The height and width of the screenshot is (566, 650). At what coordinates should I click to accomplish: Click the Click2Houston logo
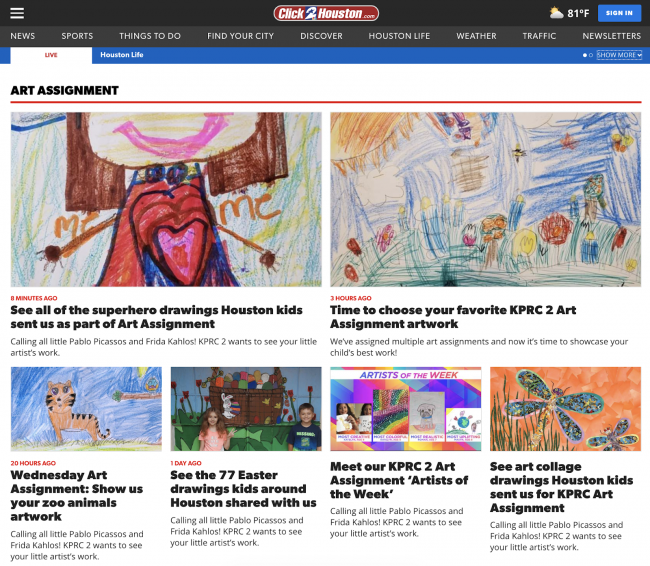pyautogui.click(x=326, y=13)
